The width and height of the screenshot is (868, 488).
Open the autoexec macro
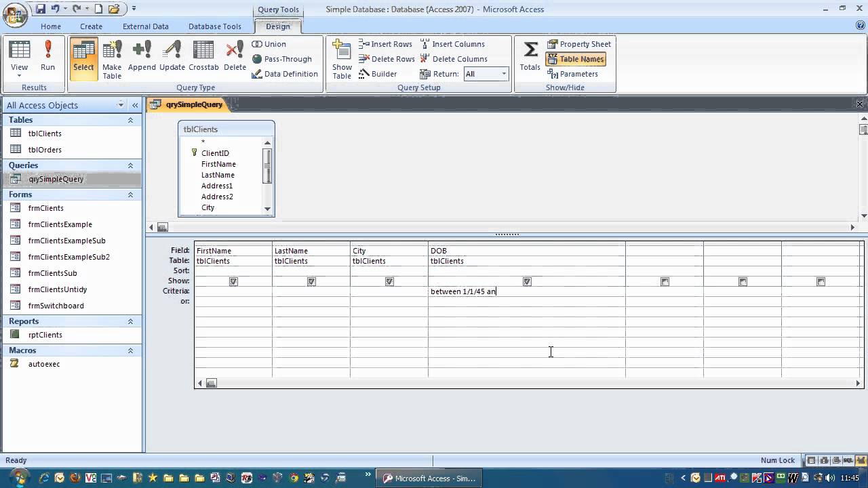(x=44, y=364)
